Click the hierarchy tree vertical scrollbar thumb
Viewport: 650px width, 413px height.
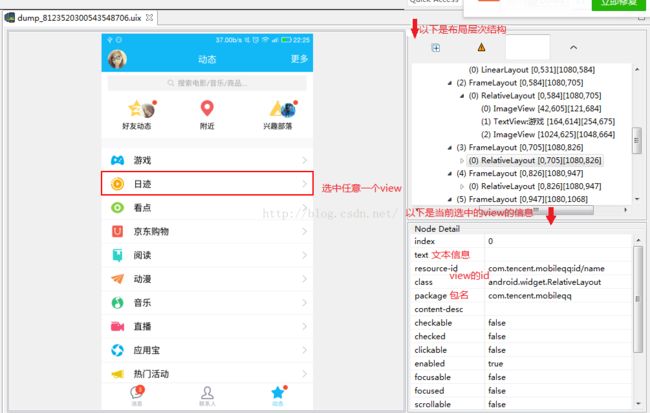tap(636, 141)
